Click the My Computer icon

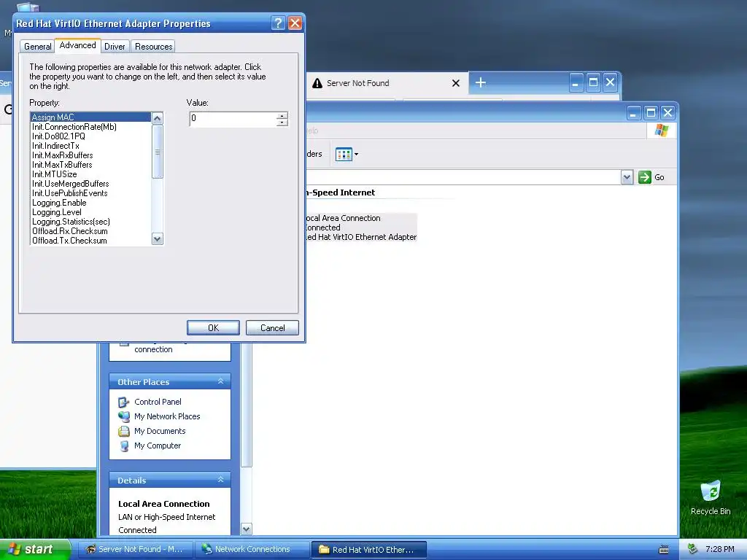click(124, 447)
